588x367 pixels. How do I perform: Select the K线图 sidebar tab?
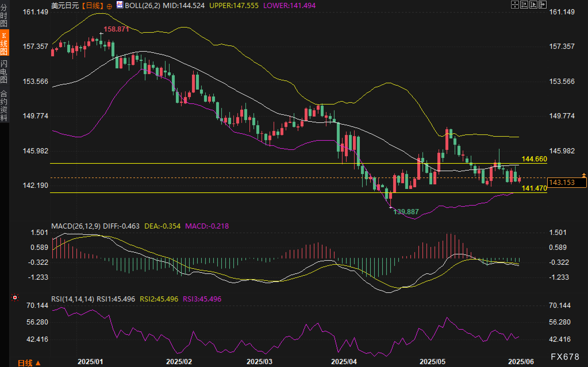(4, 43)
